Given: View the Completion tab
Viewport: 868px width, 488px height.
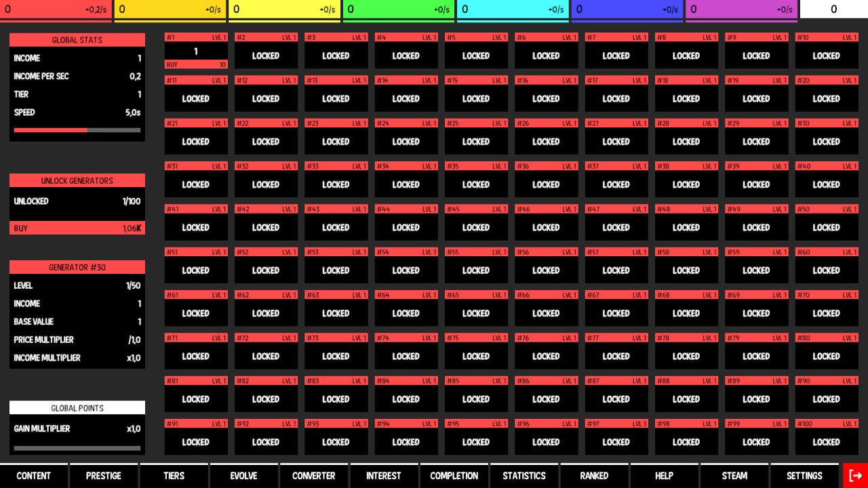Looking at the screenshot, I should point(454,476).
